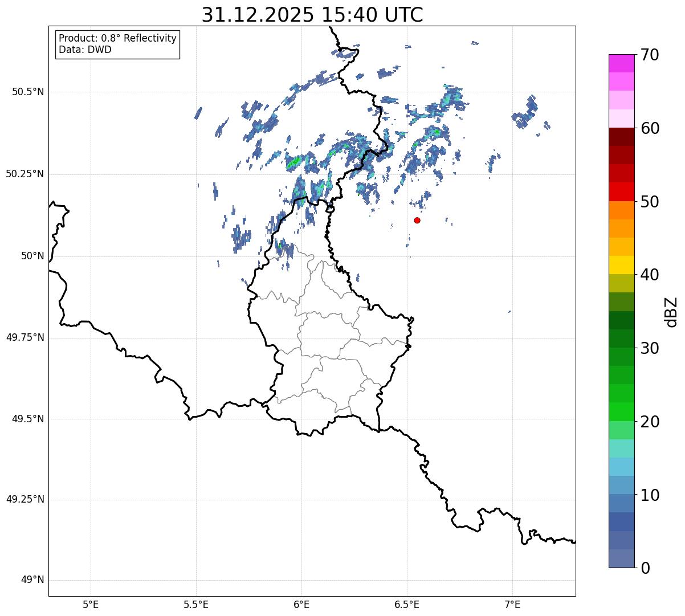Click the 50.5°N latitude label

(x=28, y=92)
